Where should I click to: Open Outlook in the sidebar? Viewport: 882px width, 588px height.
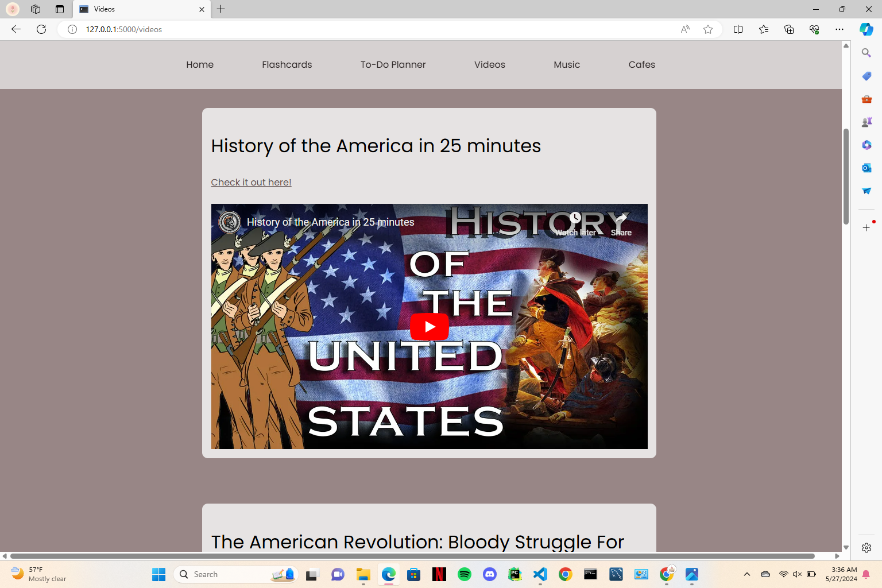click(x=866, y=168)
